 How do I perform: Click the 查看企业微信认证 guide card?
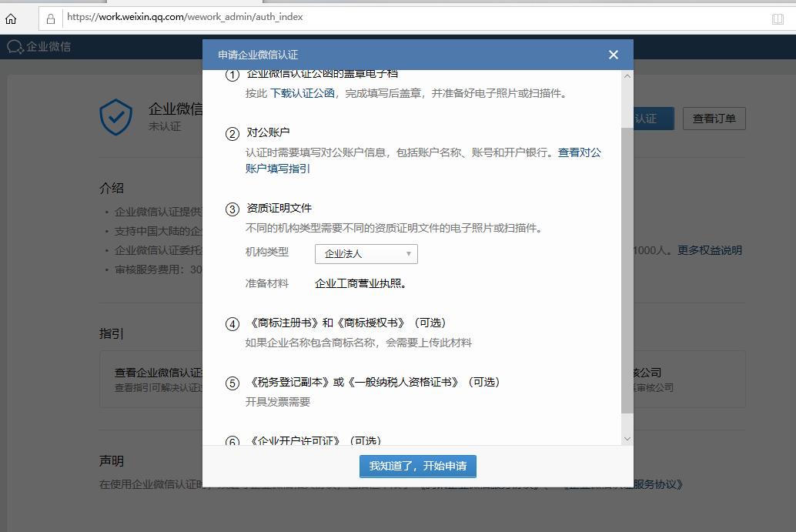click(152, 380)
